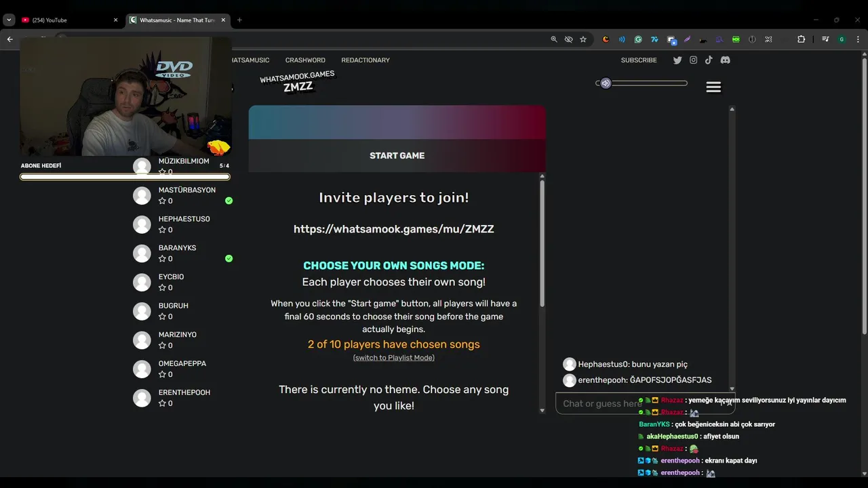This screenshot has height=488, width=868.
Task: Click the MARIZINYO player name
Action: 178,335
